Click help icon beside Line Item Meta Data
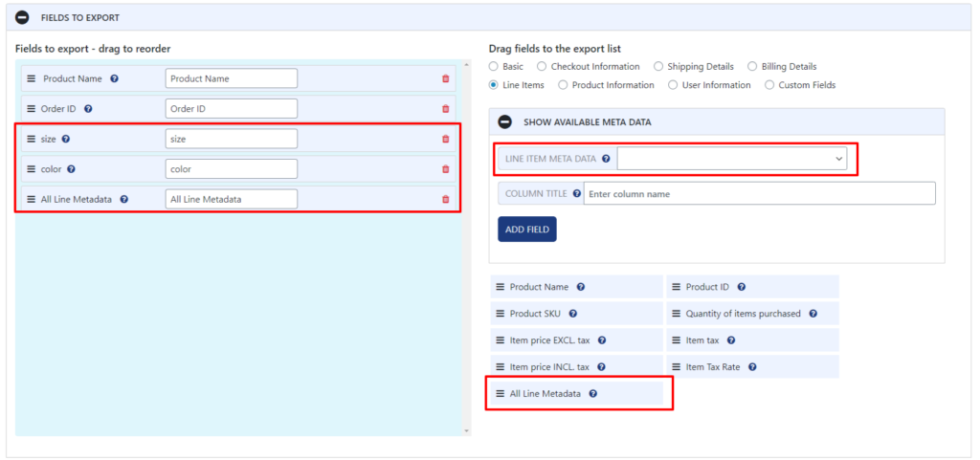980x460 pixels. click(606, 159)
